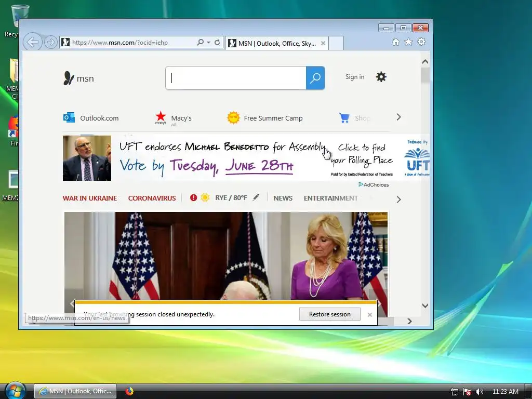This screenshot has width=532, height=399.
Task: Open the ENTERTAINMENT section
Action: coord(331,198)
